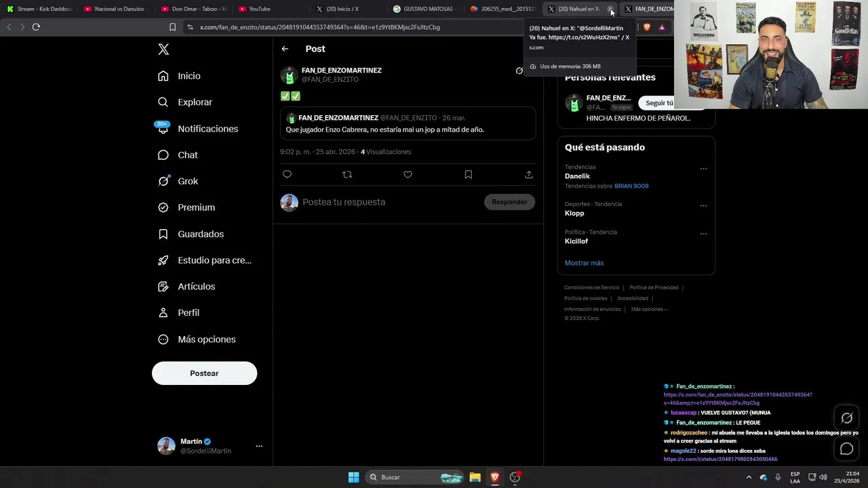Bookmark the post

tap(468, 174)
